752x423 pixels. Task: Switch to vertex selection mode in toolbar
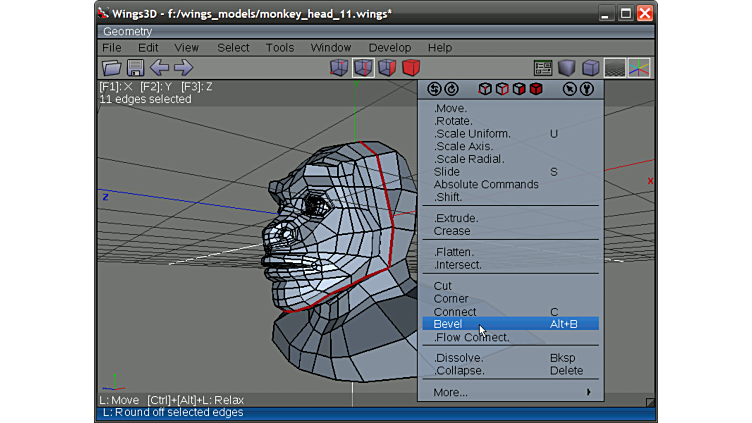click(339, 68)
